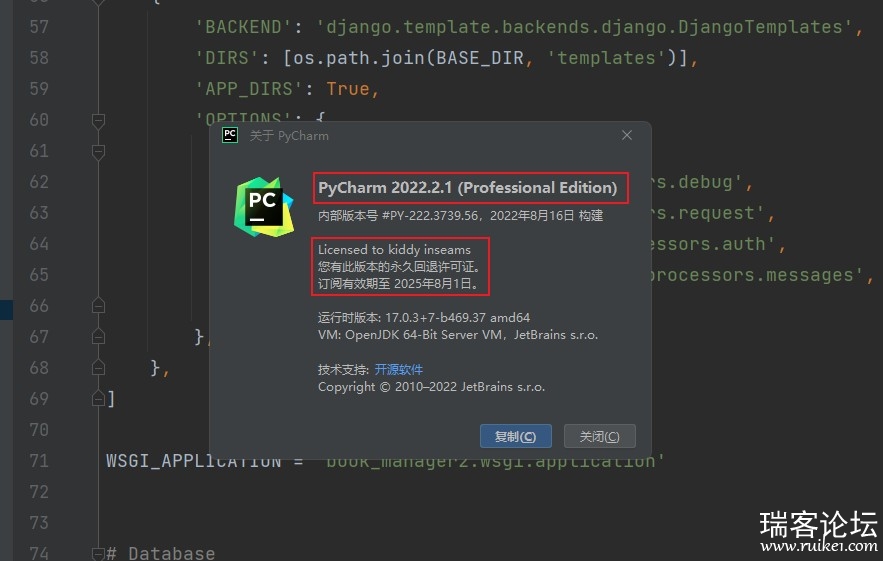The height and width of the screenshot is (561, 883).
Task: Click the '# Database' comment on line 74
Action: pyautogui.click(x=160, y=554)
